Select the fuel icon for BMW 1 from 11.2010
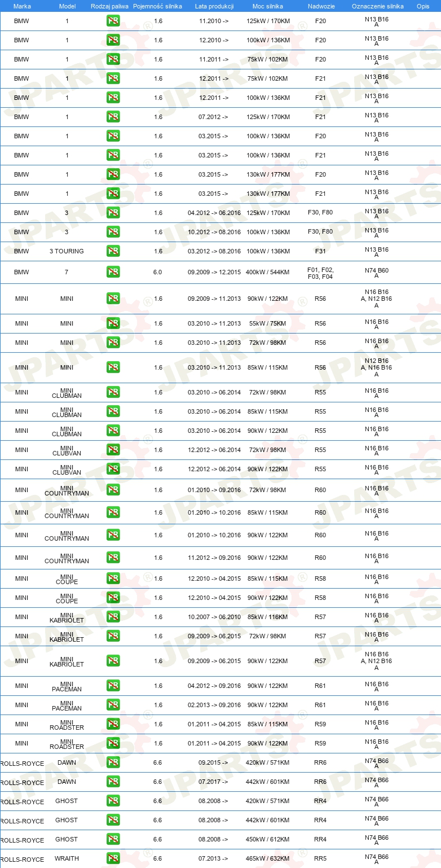 (x=113, y=21)
